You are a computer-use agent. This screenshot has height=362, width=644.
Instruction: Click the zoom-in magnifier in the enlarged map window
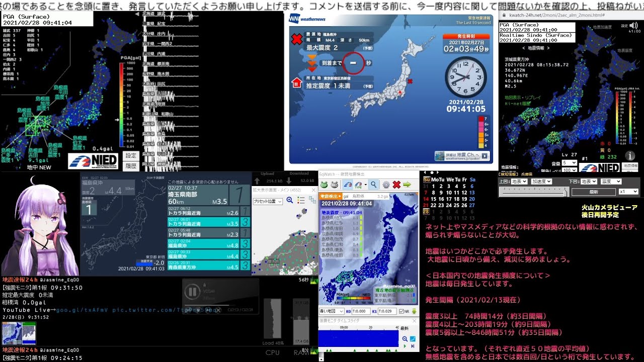(290, 200)
